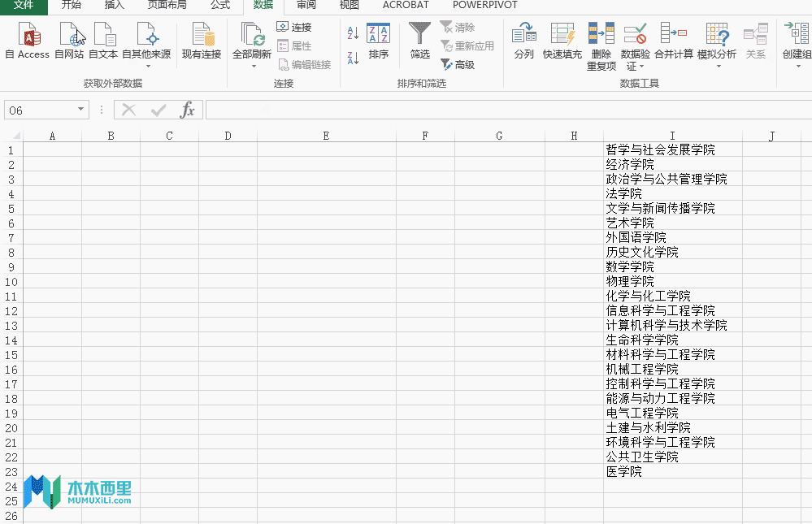The height and width of the screenshot is (524, 812).
Task: Select cell 计算机科学与技术学院
Action: (x=673, y=326)
